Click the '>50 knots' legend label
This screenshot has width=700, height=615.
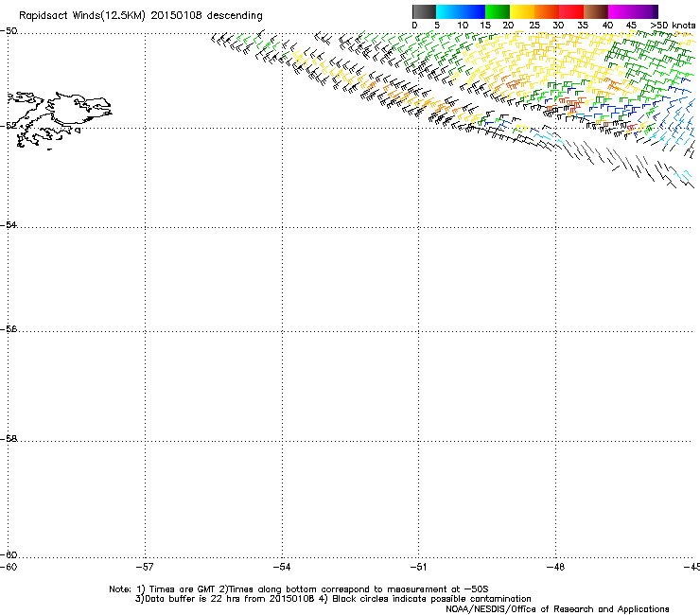click(673, 26)
